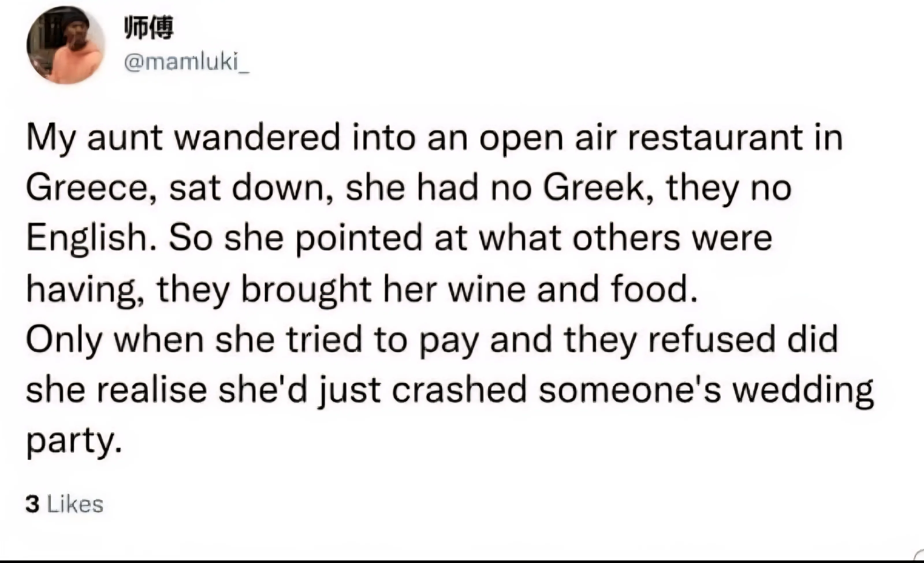Click the words "Only when" in the tweet
This screenshot has height=563, width=924.
tap(115, 339)
